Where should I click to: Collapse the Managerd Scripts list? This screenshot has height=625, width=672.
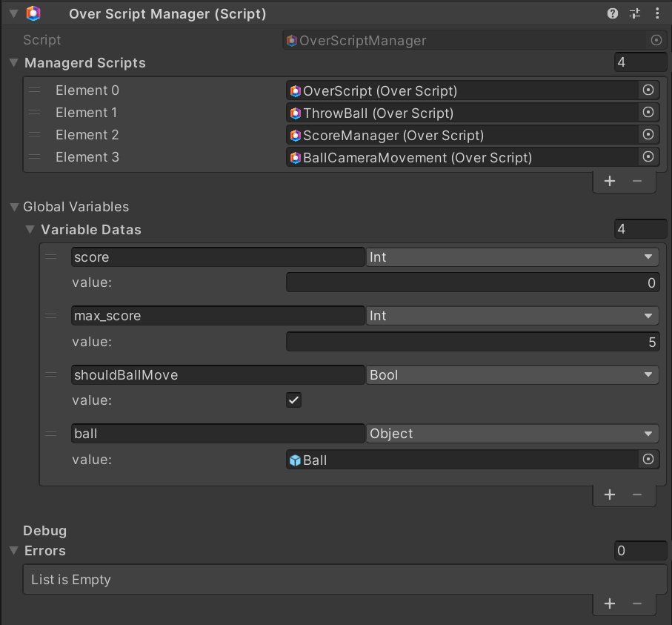coord(14,63)
